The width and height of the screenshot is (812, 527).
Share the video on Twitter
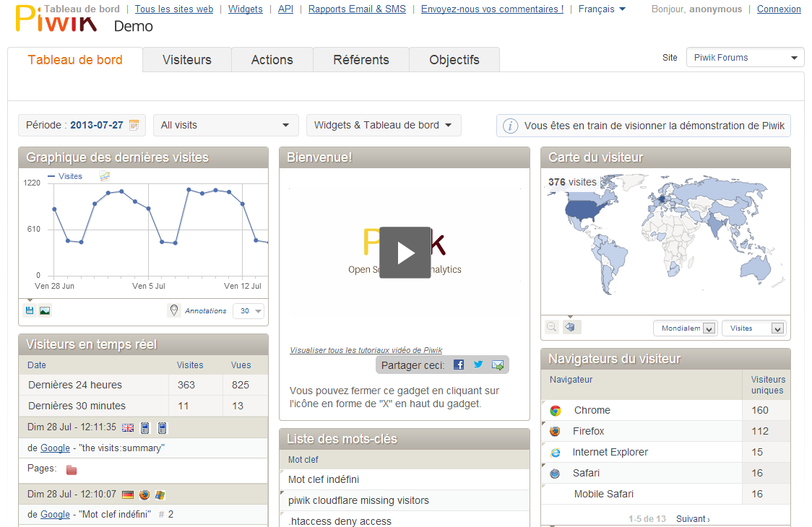478,365
